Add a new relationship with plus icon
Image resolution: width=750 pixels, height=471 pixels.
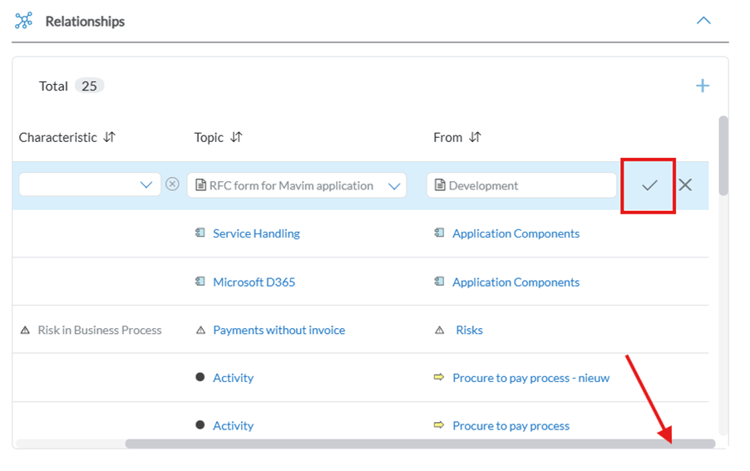pyautogui.click(x=702, y=86)
